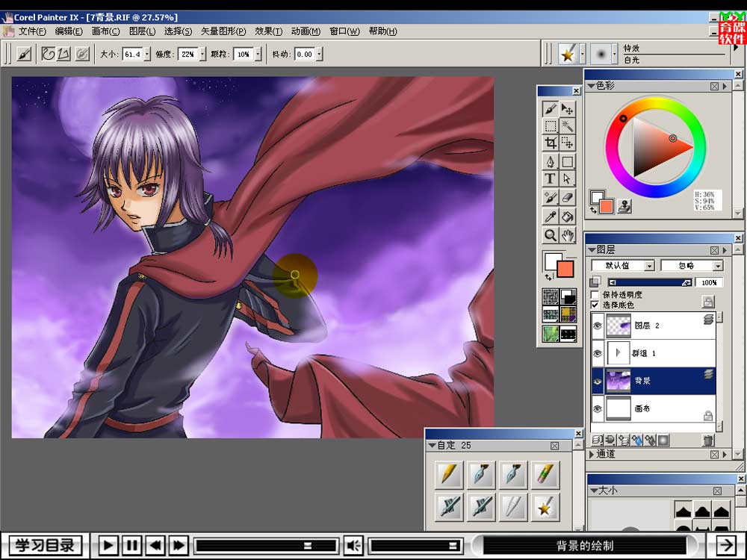Image resolution: width=747 pixels, height=560 pixels.
Task: Open the 文件(F) menu
Action: point(32,31)
